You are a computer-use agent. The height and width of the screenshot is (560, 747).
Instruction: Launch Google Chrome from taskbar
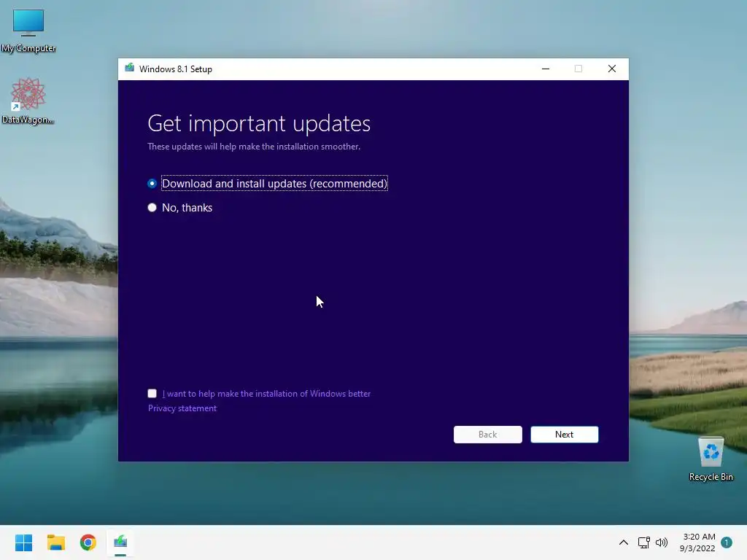(x=88, y=542)
